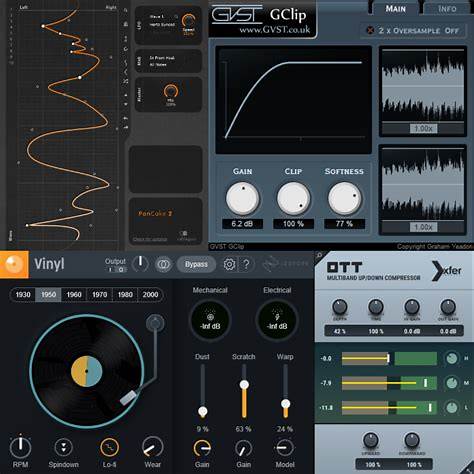Click the OTT In Gain knob

(412, 307)
